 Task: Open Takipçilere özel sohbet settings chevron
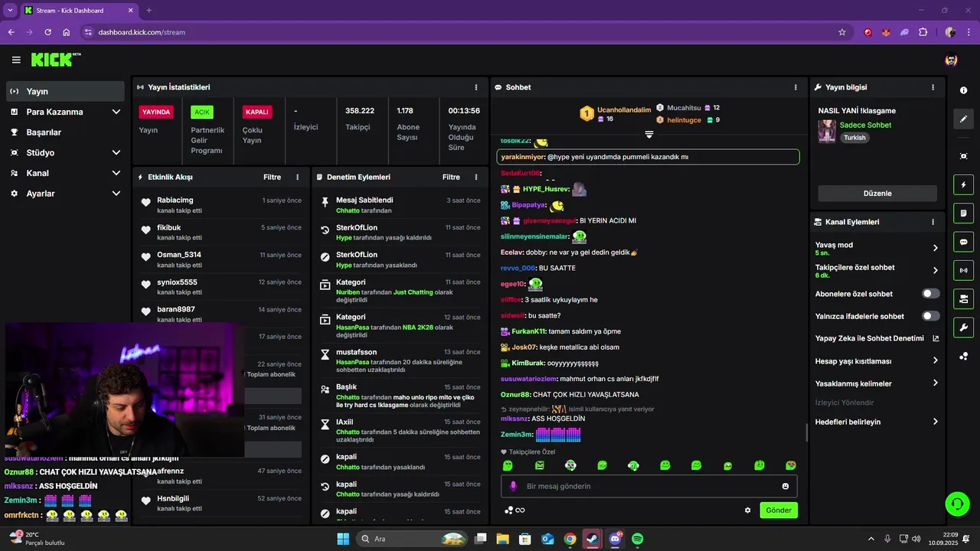point(935,270)
